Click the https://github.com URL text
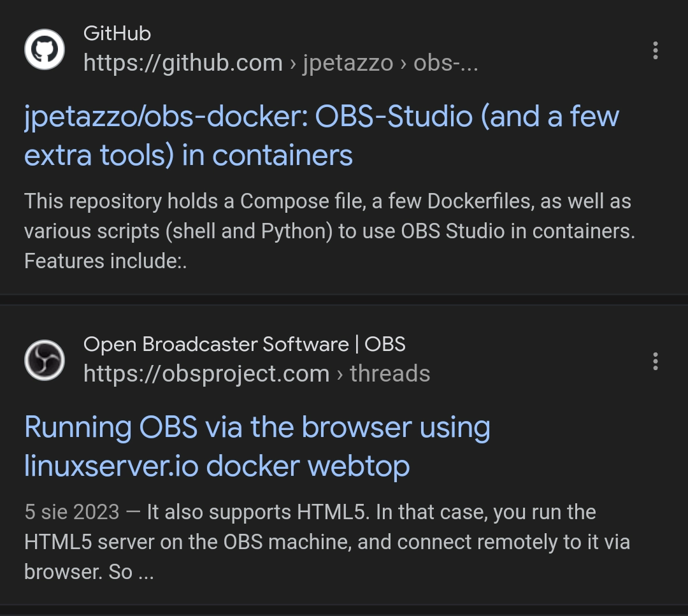The height and width of the screenshot is (616, 688). [183, 63]
